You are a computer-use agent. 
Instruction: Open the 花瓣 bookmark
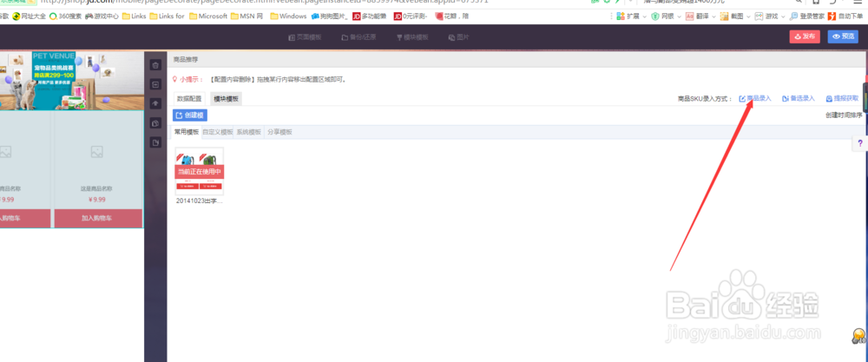click(x=451, y=16)
